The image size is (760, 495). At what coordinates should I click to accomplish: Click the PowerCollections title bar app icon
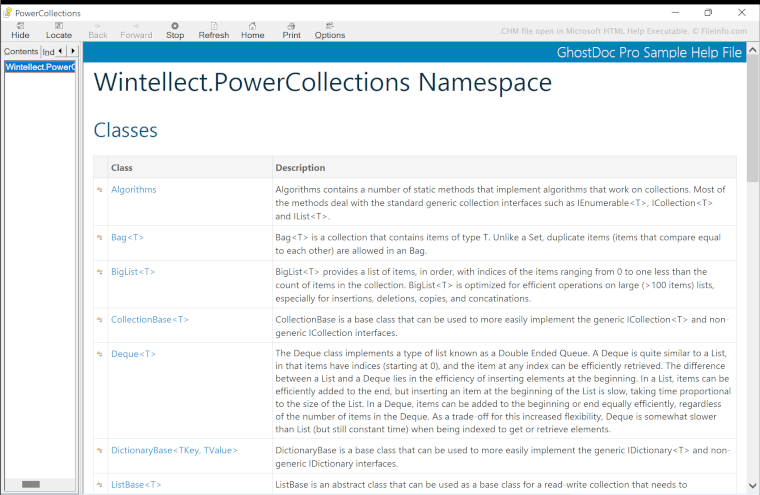[8, 12]
